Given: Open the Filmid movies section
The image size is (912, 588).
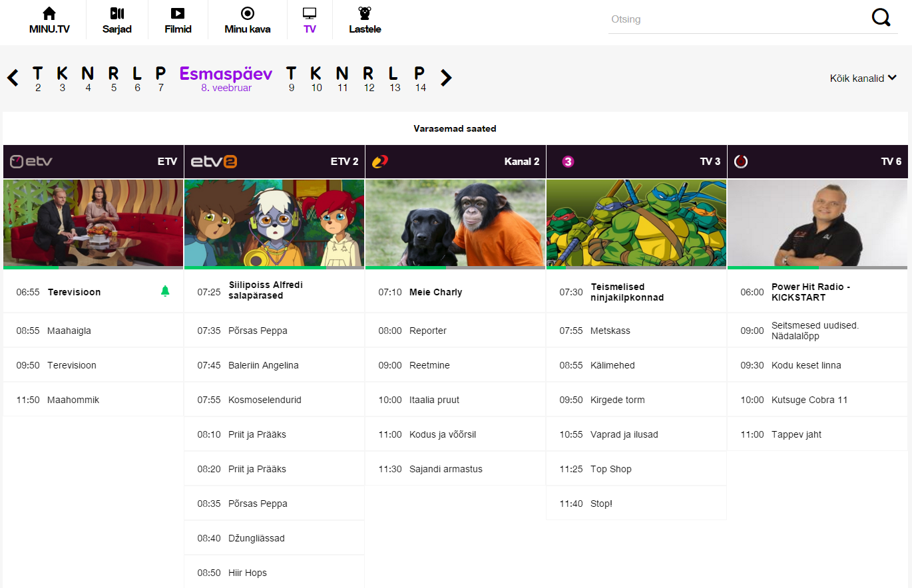Looking at the screenshot, I should tap(178, 21).
